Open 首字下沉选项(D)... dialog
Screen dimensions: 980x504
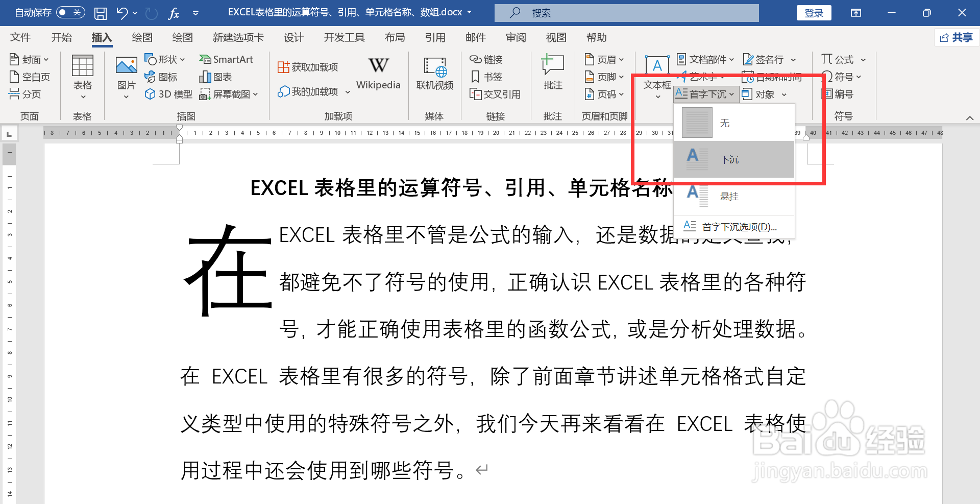click(734, 227)
